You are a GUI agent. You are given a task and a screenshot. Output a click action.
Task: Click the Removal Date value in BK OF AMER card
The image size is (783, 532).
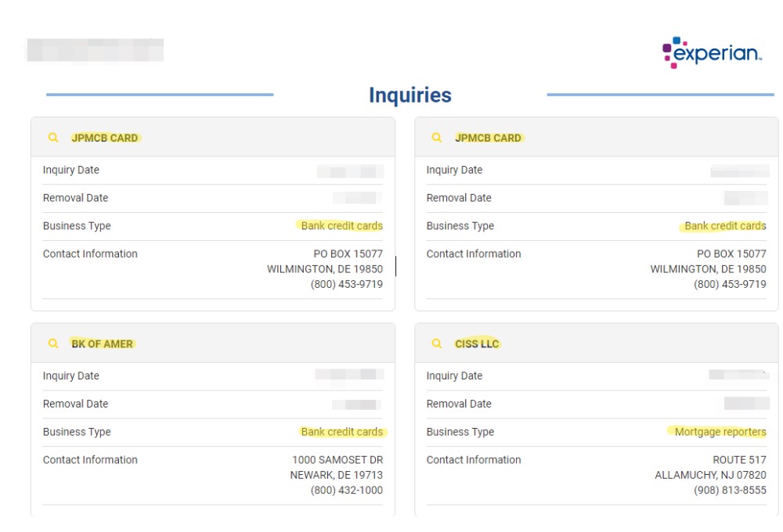click(356, 404)
